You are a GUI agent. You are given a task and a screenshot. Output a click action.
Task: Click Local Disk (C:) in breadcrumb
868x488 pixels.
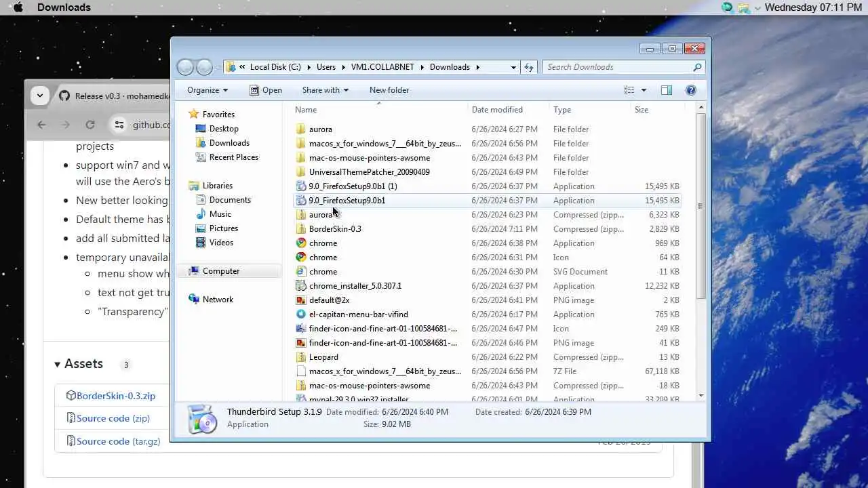point(275,67)
